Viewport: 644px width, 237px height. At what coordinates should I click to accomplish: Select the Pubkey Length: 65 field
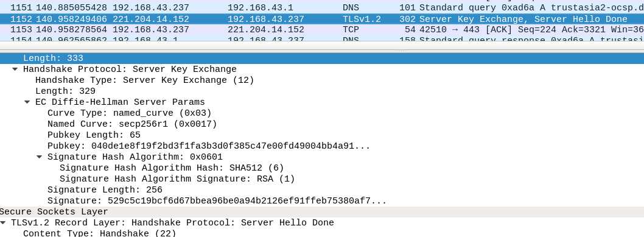94,135
